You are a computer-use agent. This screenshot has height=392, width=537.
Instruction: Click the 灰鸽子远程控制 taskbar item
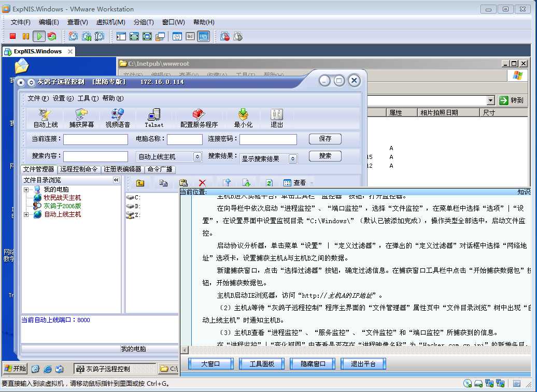point(115,369)
